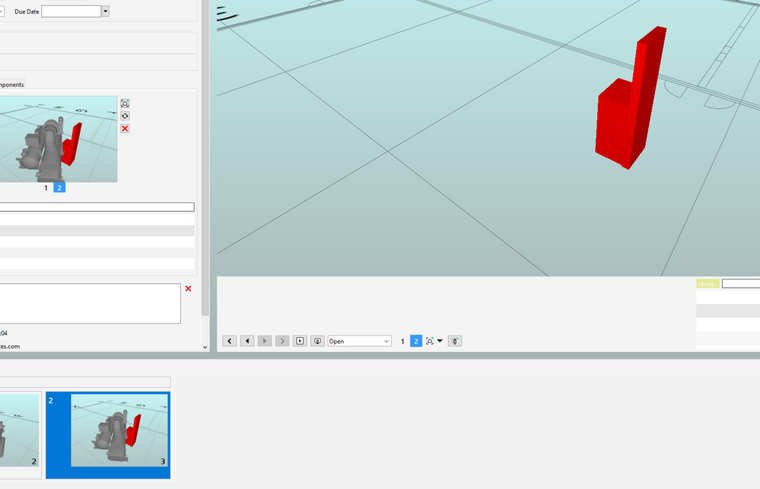The width and height of the screenshot is (760, 489).
Task: Click the yellow cburg tag at right panel
Action: pos(708,284)
